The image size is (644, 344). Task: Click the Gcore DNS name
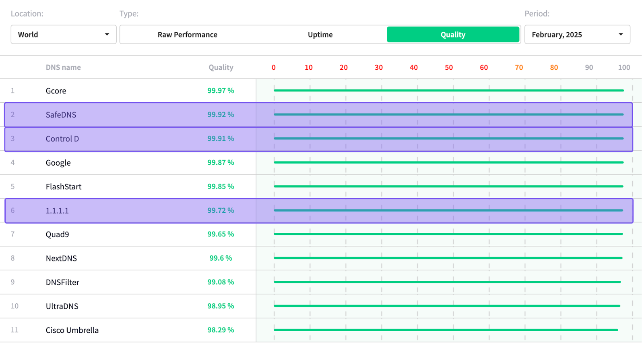[x=56, y=91]
